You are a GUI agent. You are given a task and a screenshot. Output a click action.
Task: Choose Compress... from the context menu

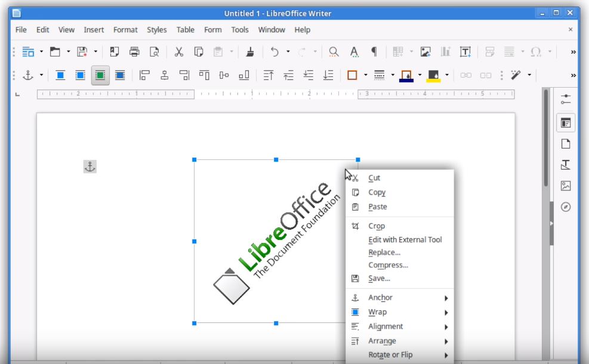[x=400, y=265]
